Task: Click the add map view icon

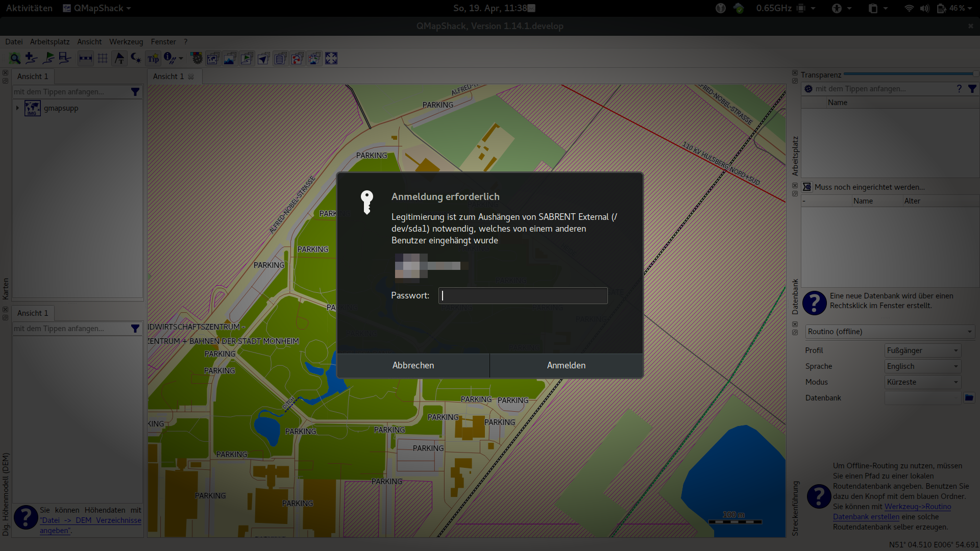Action: tap(31, 59)
